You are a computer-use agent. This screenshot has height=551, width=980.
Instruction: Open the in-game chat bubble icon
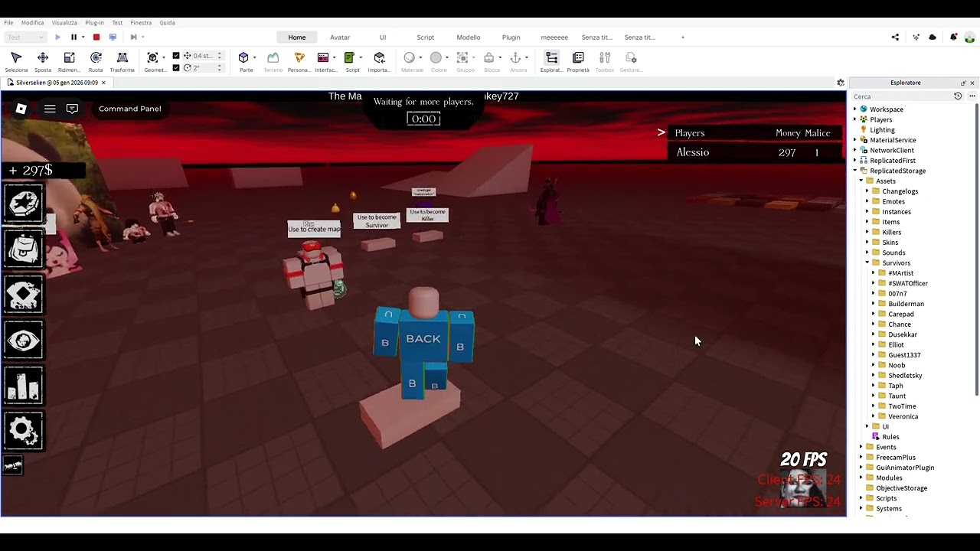click(72, 109)
